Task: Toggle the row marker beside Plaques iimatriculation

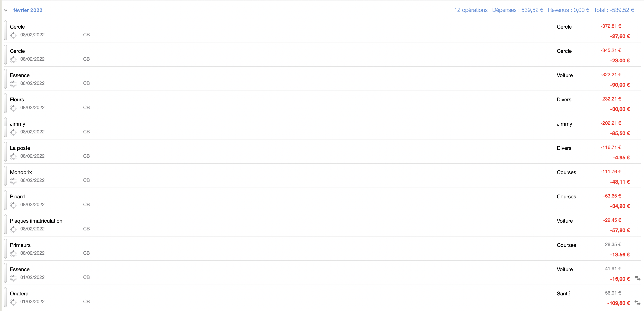Action: point(5,224)
